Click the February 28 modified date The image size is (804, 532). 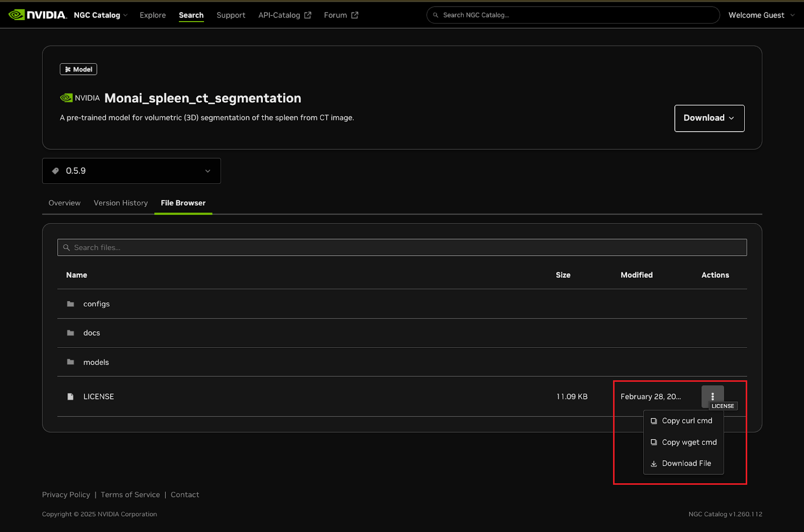coord(651,396)
